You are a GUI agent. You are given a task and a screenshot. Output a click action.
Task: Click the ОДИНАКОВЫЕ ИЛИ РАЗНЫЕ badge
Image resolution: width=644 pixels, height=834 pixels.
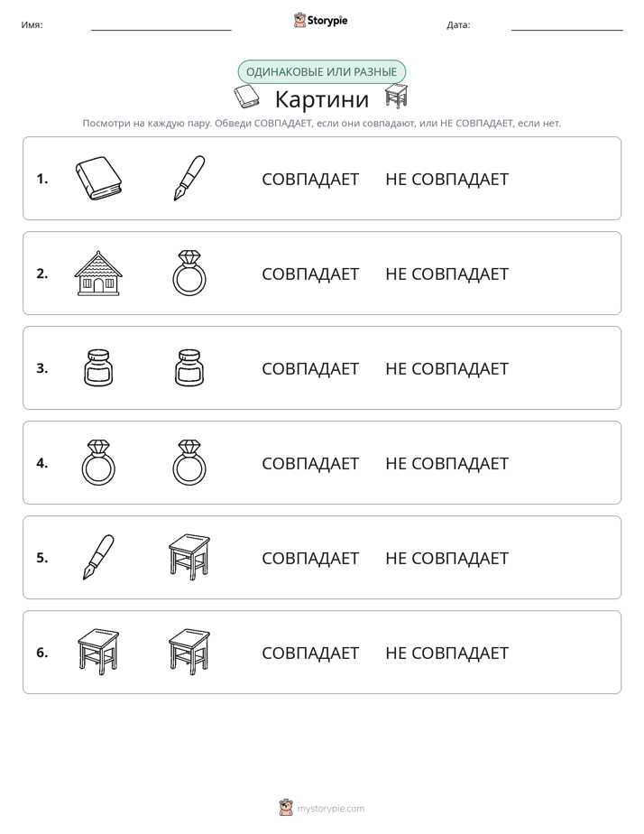pos(321,72)
